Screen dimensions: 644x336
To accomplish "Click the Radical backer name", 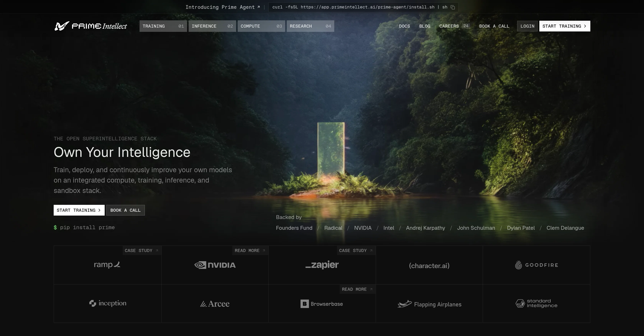I will tap(333, 228).
